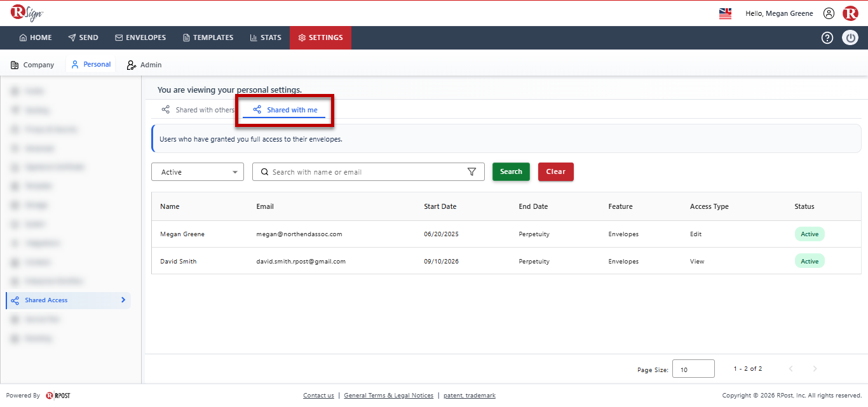Expand the Shared Access sidebar chevron
The height and width of the screenshot is (407, 868).
[x=123, y=300]
